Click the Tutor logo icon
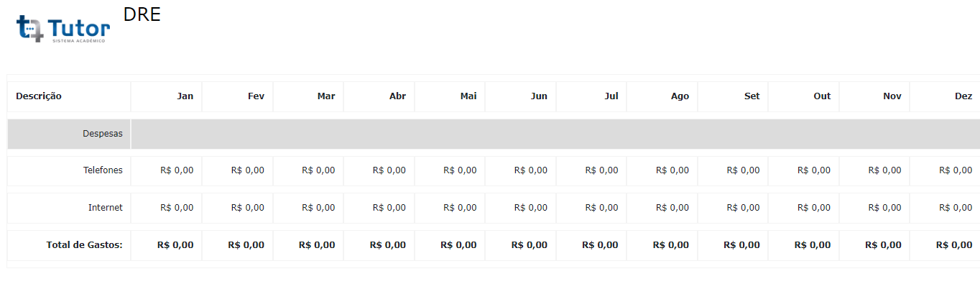Image resolution: width=980 pixels, height=284 pixels. [63, 29]
